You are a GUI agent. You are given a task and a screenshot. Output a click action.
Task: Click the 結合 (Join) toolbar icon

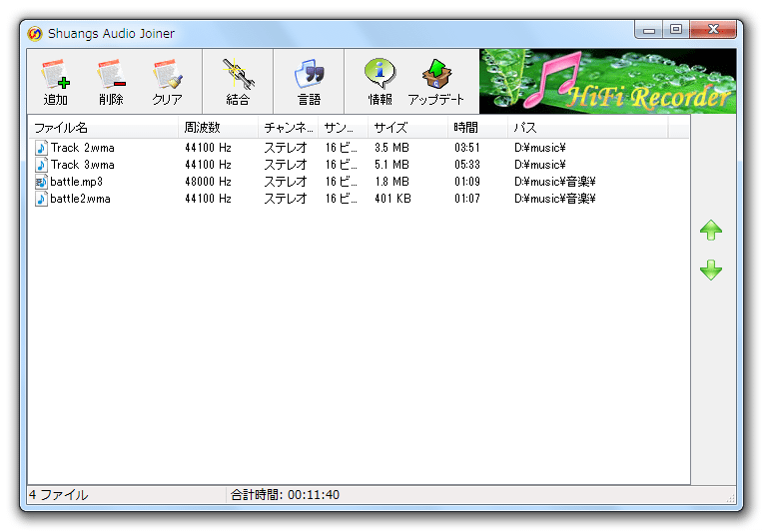tap(238, 82)
